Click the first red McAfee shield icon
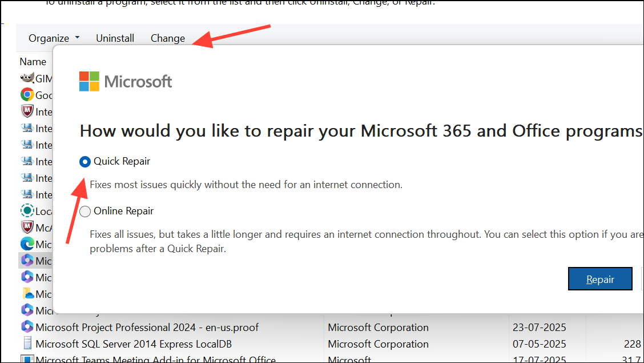The width and height of the screenshot is (644, 363). click(27, 111)
